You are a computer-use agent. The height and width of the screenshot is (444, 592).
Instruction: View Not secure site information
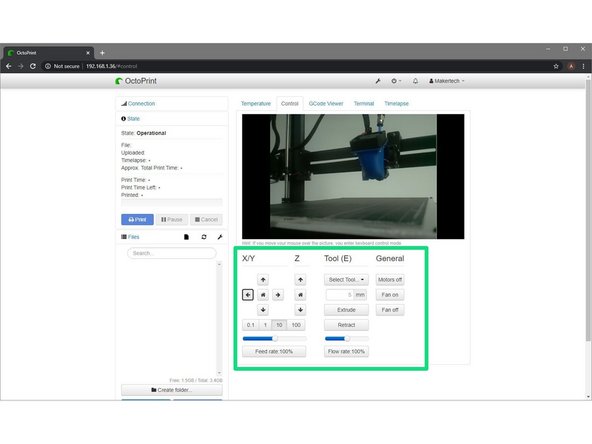click(62, 66)
